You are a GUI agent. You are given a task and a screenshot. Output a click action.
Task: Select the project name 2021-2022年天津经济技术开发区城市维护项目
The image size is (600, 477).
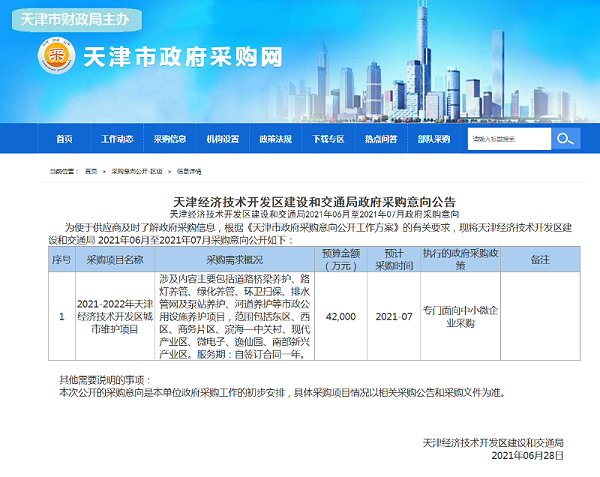115,316
